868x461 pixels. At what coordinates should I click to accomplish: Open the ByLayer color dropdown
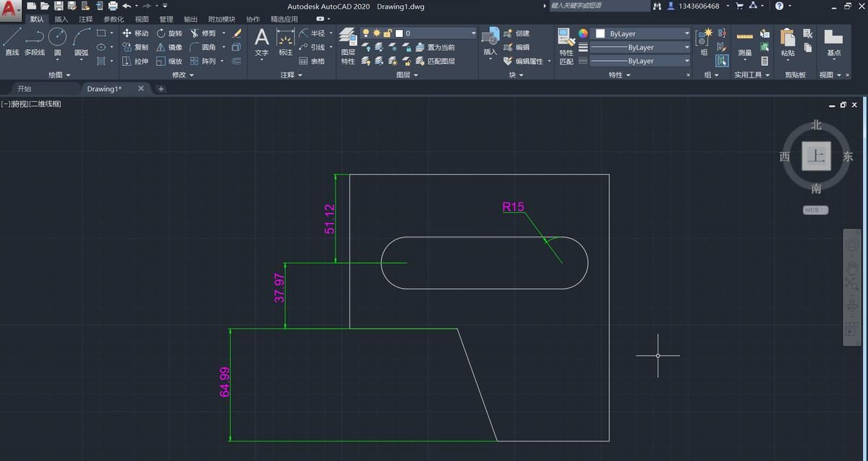coord(687,33)
